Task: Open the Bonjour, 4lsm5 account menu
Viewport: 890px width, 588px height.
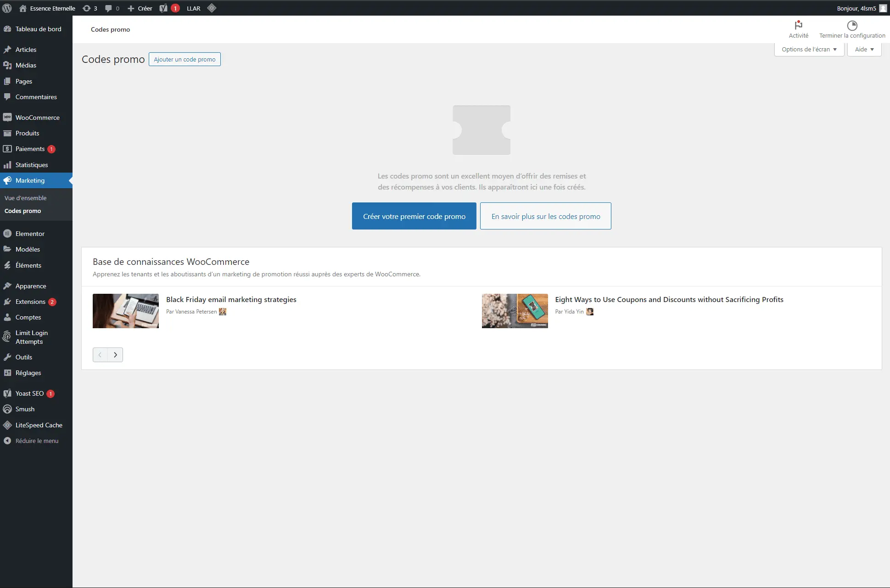Action: 862,8
